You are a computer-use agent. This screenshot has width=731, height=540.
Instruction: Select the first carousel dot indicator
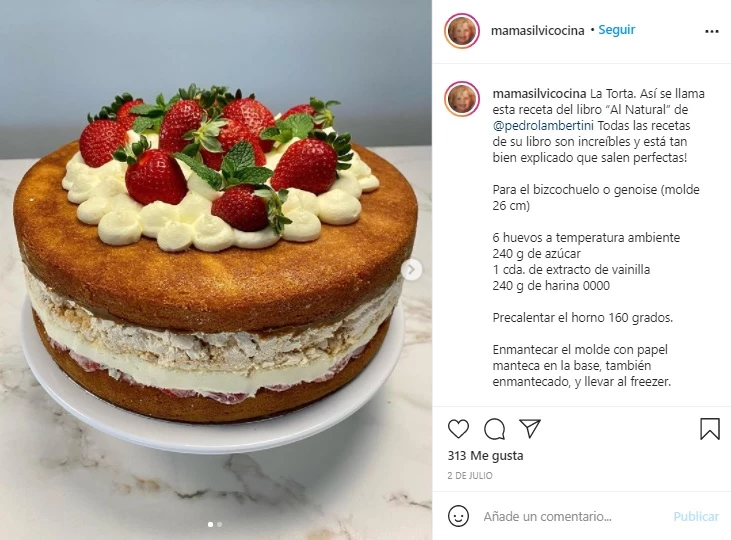[x=210, y=525]
